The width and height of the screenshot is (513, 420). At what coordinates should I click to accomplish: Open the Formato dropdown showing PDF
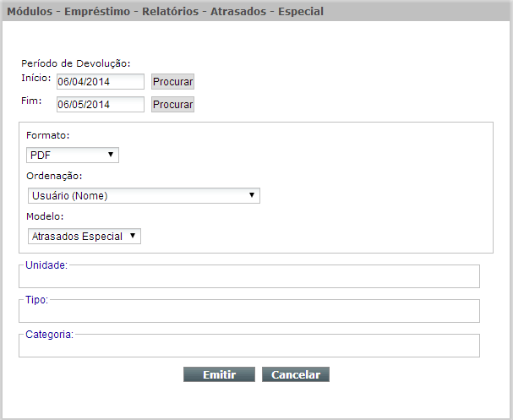point(73,155)
